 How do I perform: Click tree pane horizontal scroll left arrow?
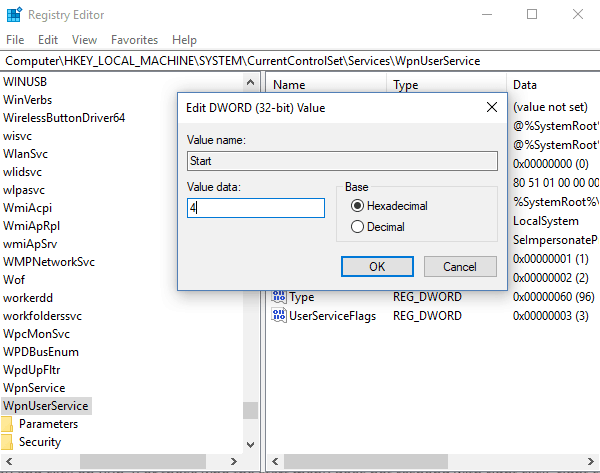(x=9, y=461)
